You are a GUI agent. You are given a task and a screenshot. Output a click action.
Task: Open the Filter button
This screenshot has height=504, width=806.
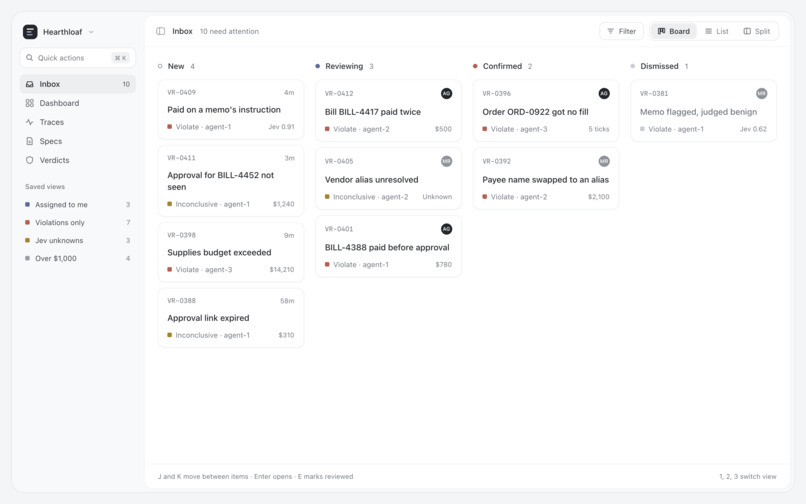(621, 31)
